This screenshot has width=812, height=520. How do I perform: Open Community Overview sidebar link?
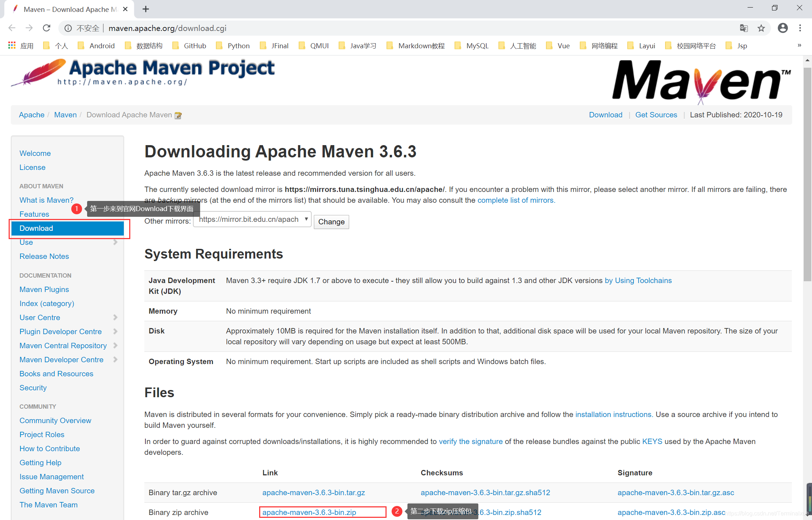click(55, 421)
